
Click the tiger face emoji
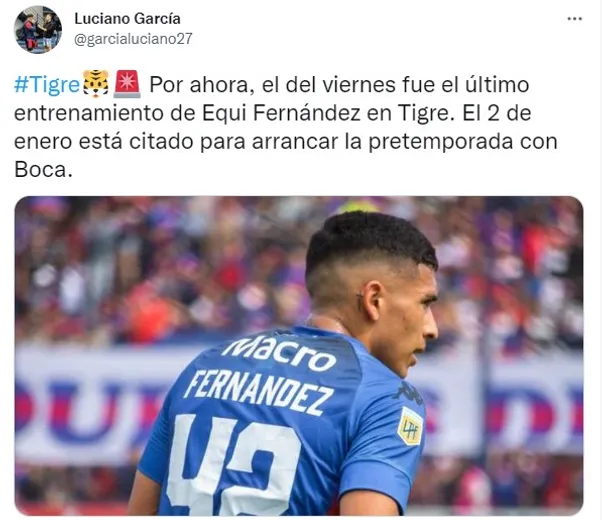coord(96,84)
